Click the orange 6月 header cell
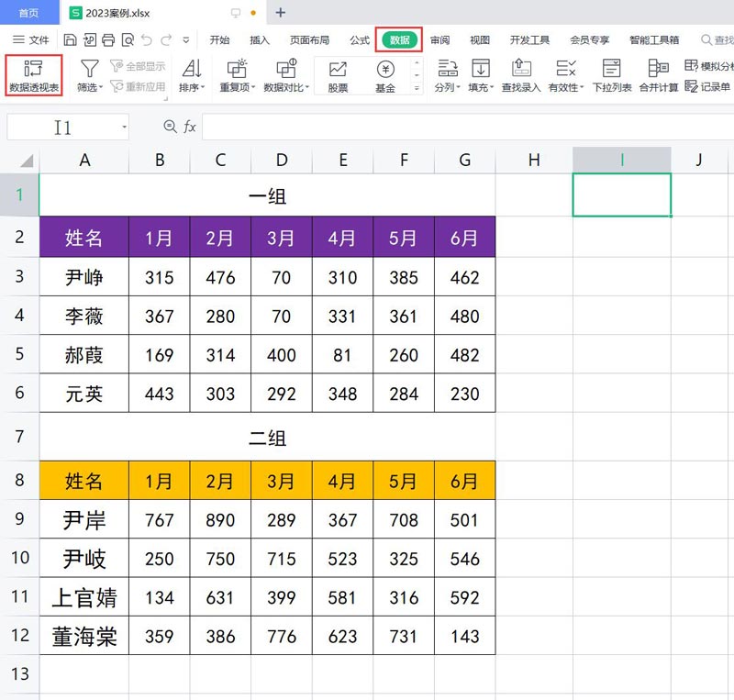This screenshot has width=734, height=700. (x=465, y=481)
